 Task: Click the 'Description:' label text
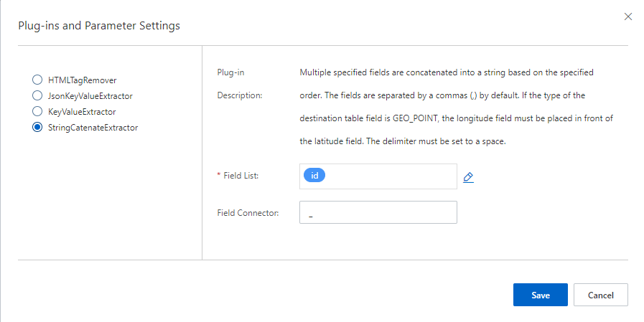[x=240, y=95]
